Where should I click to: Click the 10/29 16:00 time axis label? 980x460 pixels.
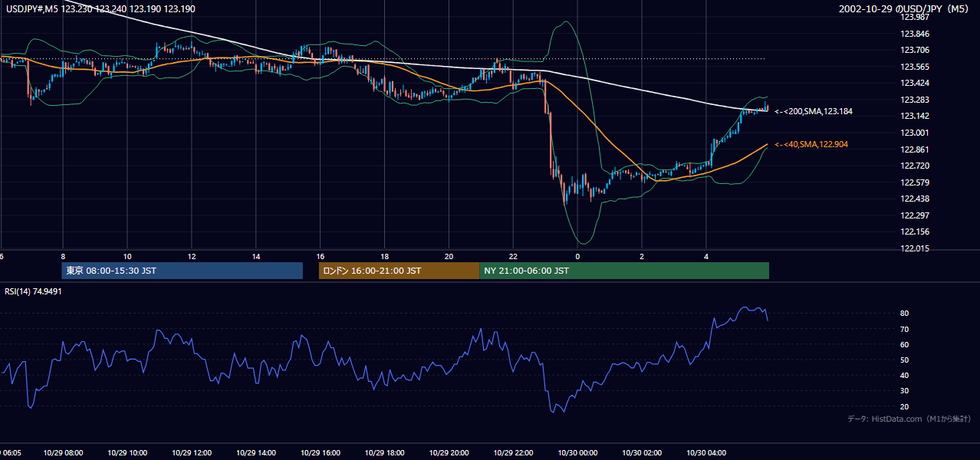pos(321,453)
